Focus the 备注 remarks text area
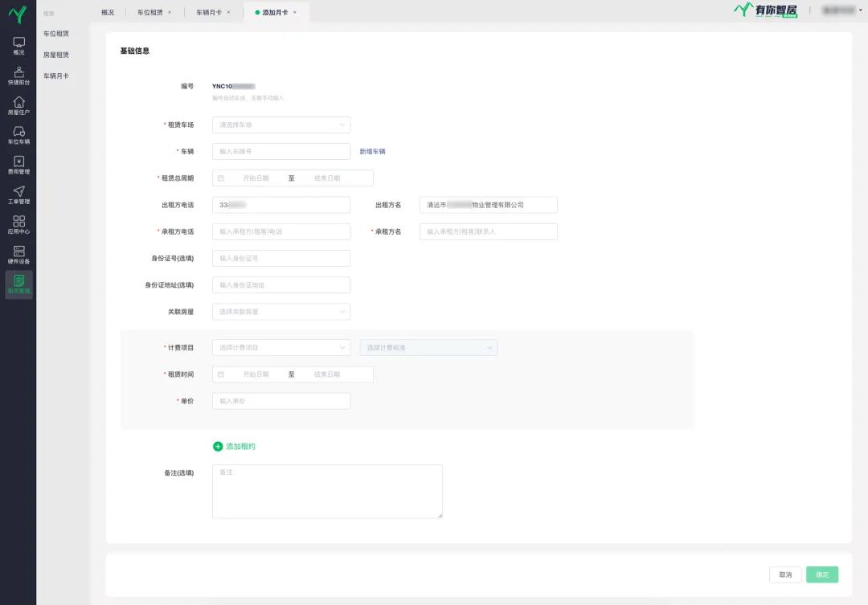The height and width of the screenshot is (605, 868). point(327,491)
